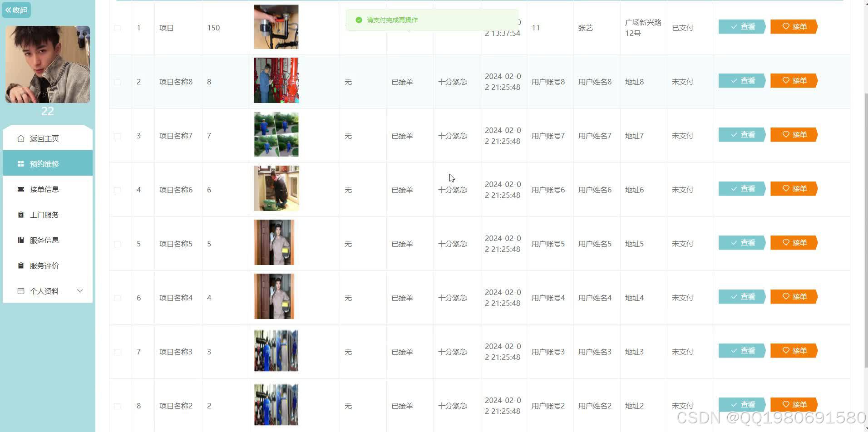Viewport: 868px width, 432px height.
Task: Click 查看 button for row 项目 150
Action: coord(742,27)
